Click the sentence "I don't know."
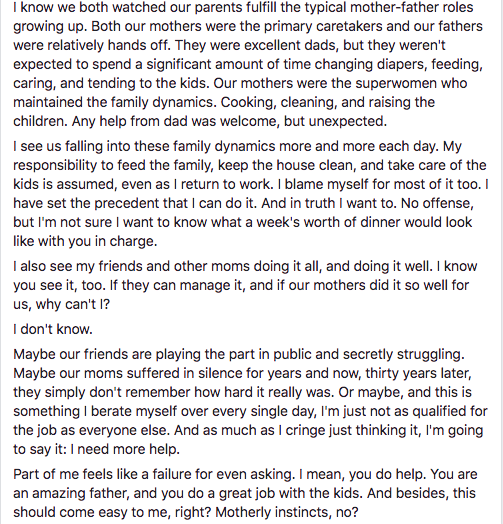Screen dimensions: 503x524 (x=53, y=329)
